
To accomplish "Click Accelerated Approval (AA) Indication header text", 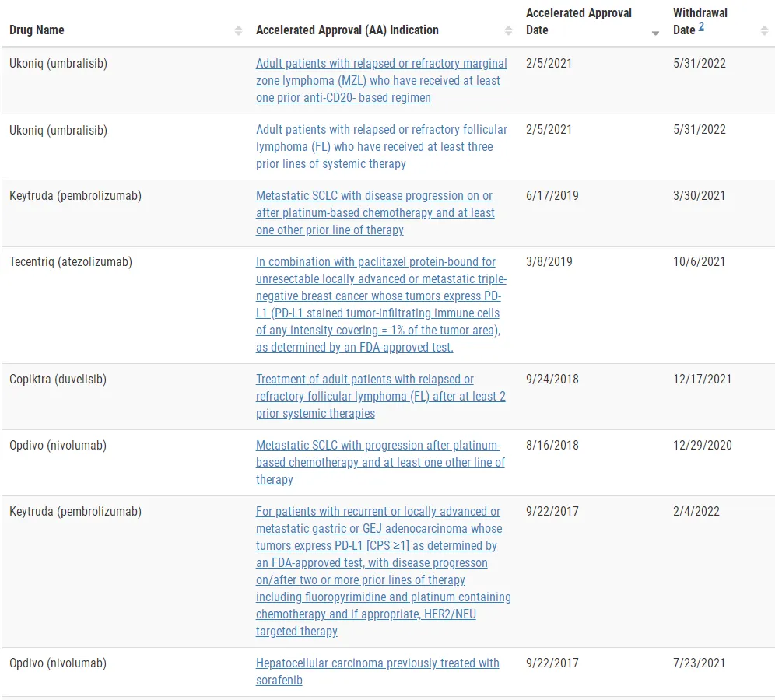I will [347, 30].
